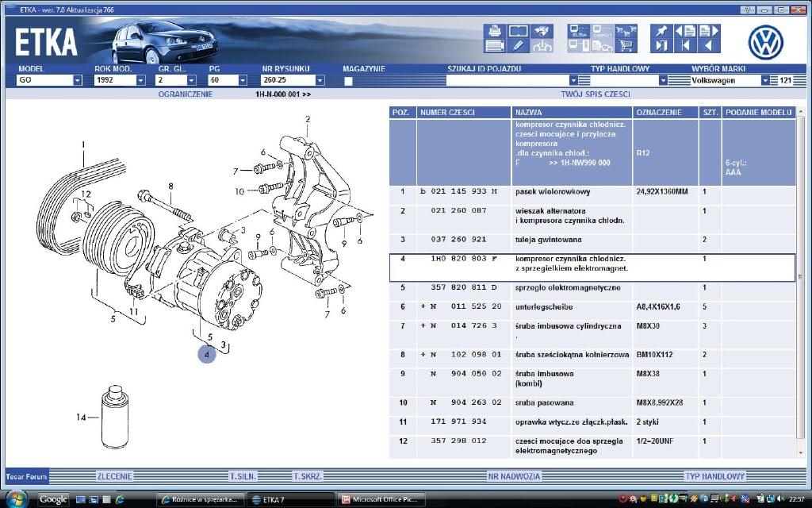Click the TYP HANDLOWY bottom tab
This screenshot has width=812, height=508.
[714, 476]
